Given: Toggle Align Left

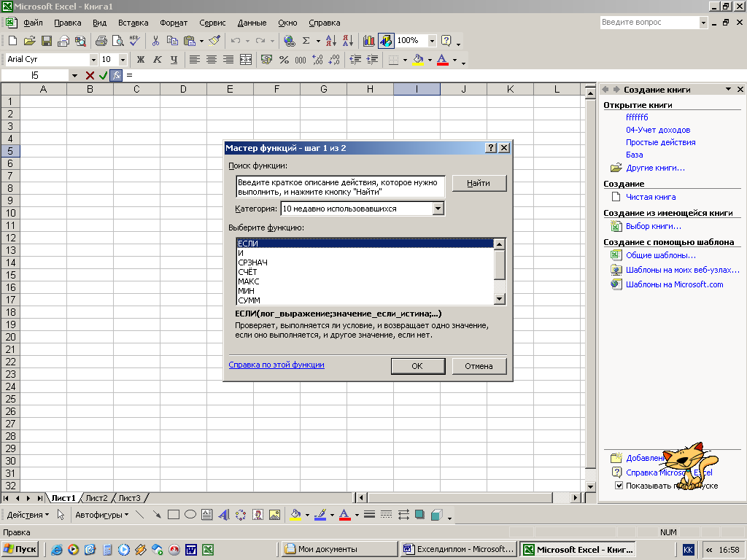Looking at the screenshot, I should [x=194, y=60].
